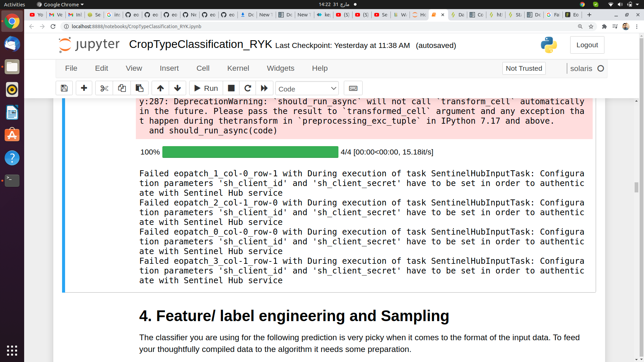Image resolution: width=644 pixels, height=362 pixels.
Task: Save the notebook via the save icon
Action: pyautogui.click(x=64, y=88)
